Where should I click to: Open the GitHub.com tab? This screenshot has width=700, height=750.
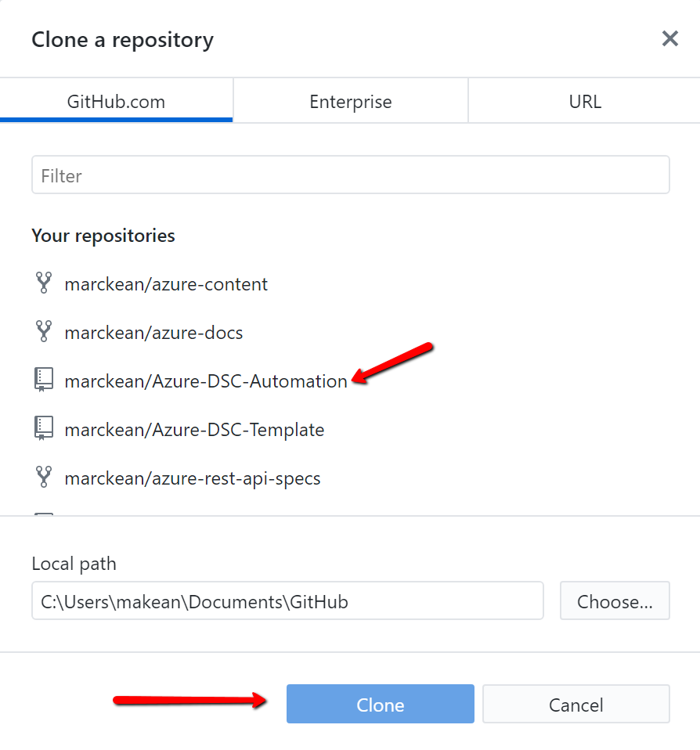[x=117, y=100]
